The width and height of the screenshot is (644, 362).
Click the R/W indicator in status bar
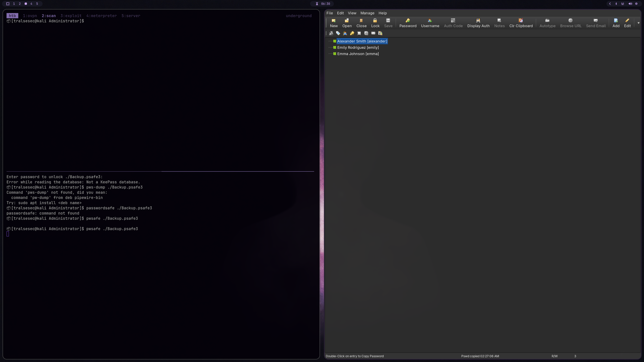[x=554, y=356]
